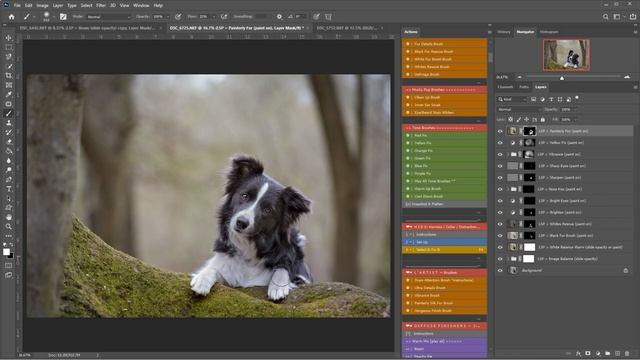Filter layers by type (T) icon

click(x=551, y=99)
